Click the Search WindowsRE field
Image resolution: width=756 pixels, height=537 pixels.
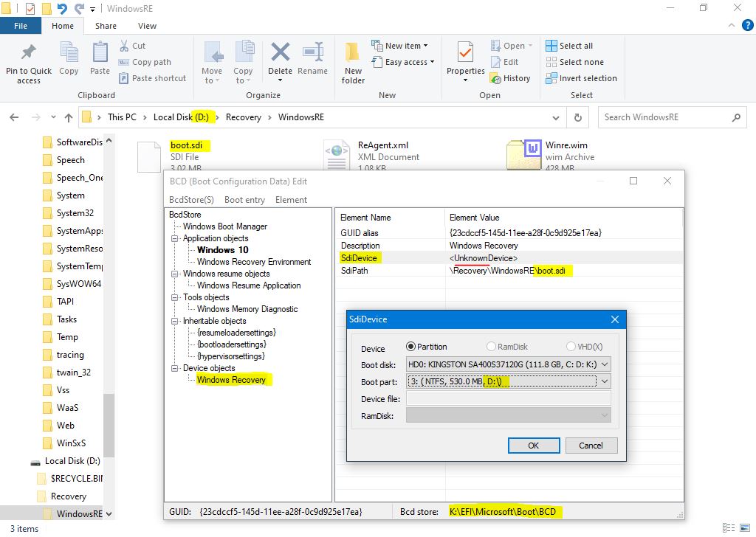[x=664, y=117]
